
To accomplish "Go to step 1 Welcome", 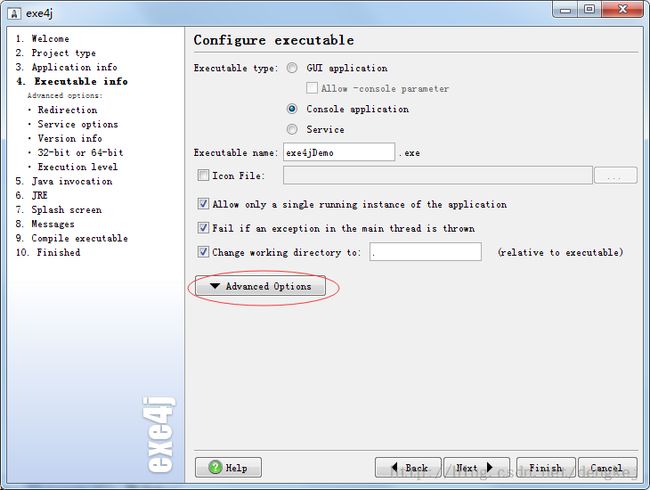I will pos(42,39).
